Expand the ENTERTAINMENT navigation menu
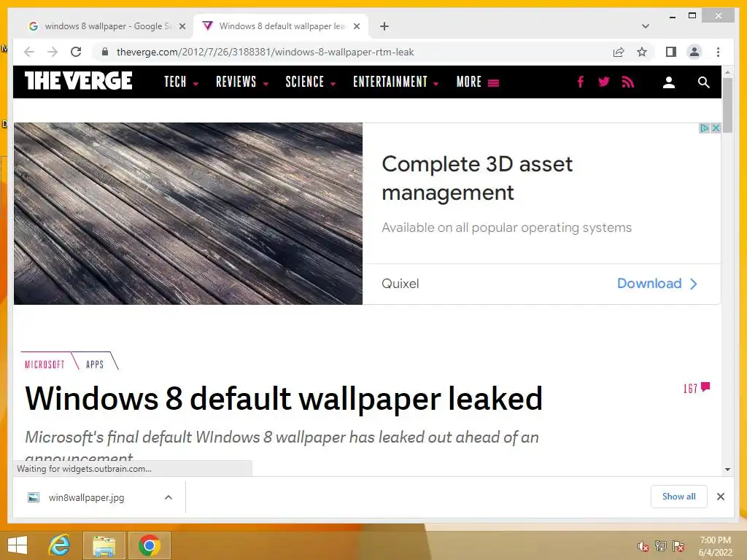 (x=396, y=82)
